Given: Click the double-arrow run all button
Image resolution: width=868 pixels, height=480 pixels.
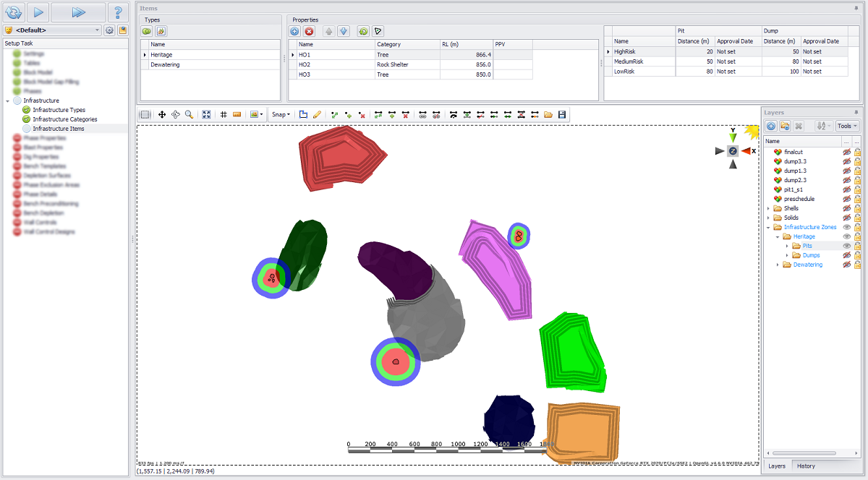Looking at the screenshot, I should 78,12.
